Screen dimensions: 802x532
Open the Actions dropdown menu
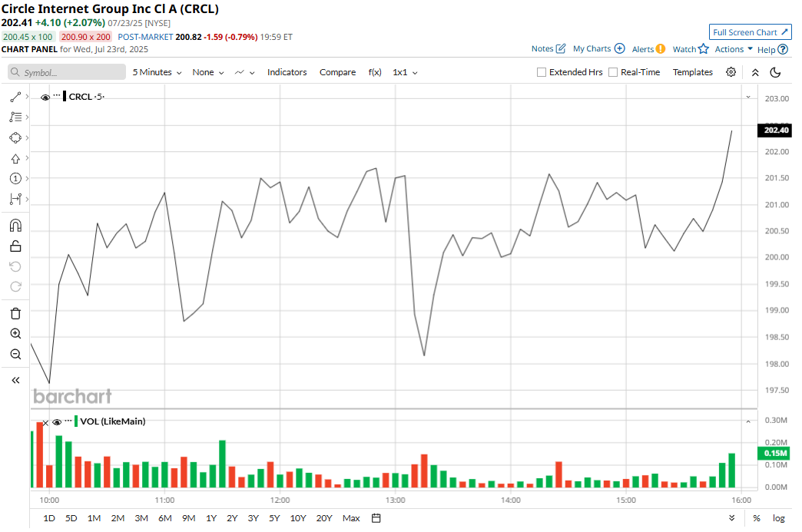[734, 49]
